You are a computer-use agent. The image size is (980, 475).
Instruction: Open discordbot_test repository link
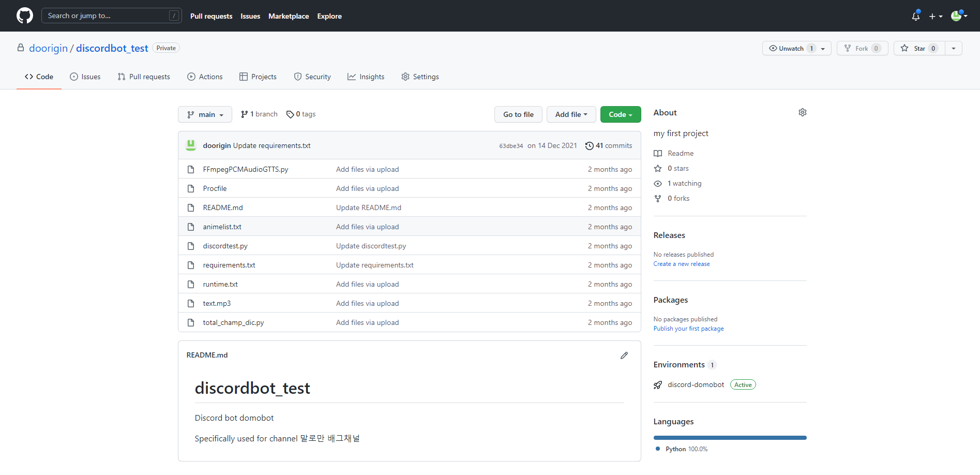tap(112, 48)
